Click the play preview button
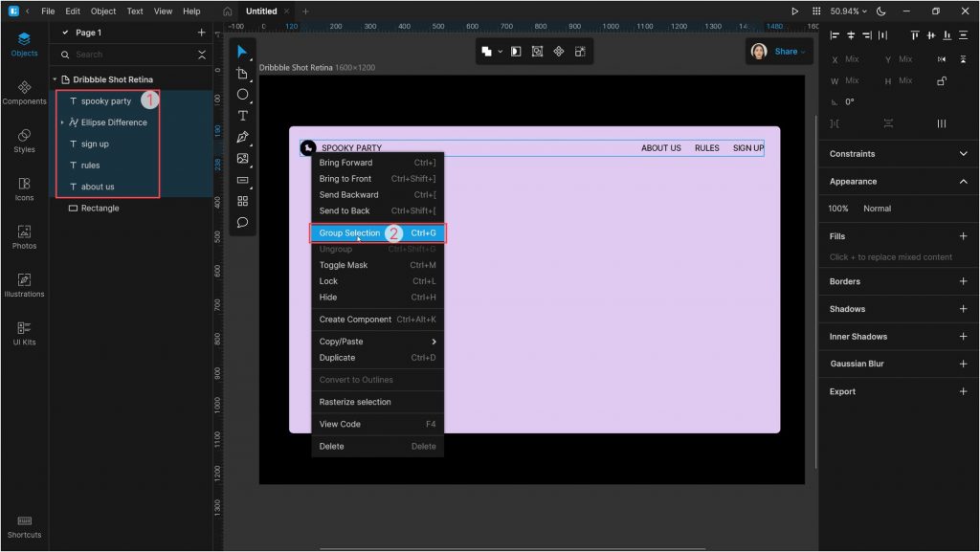The image size is (980, 552). (x=794, y=11)
